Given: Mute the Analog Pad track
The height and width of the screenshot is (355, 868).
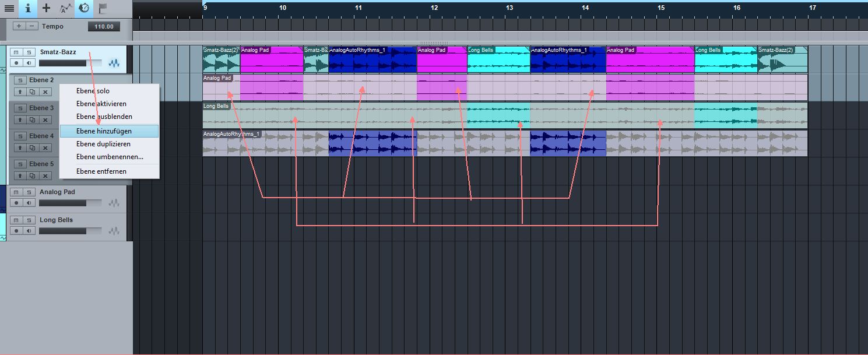Looking at the screenshot, I should coord(16,192).
